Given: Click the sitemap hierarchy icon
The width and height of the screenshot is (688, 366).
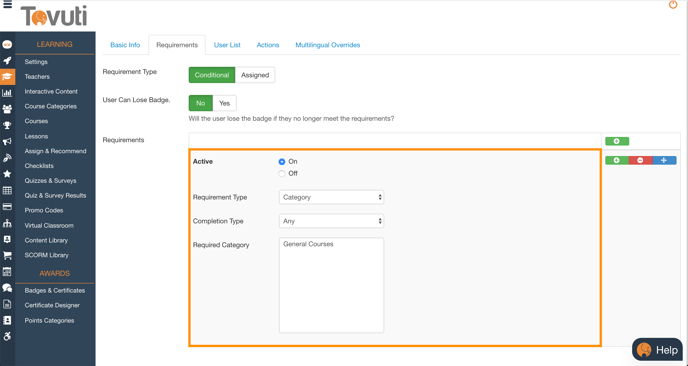Looking at the screenshot, I should [x=7, y=223].
